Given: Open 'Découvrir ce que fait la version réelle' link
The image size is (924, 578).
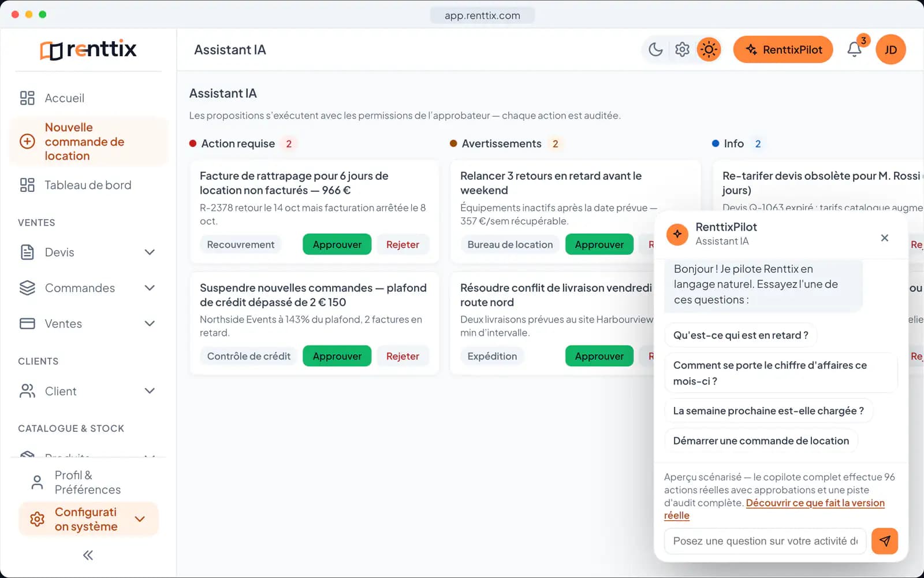Looking at the screenshot, I should point(774,509).
